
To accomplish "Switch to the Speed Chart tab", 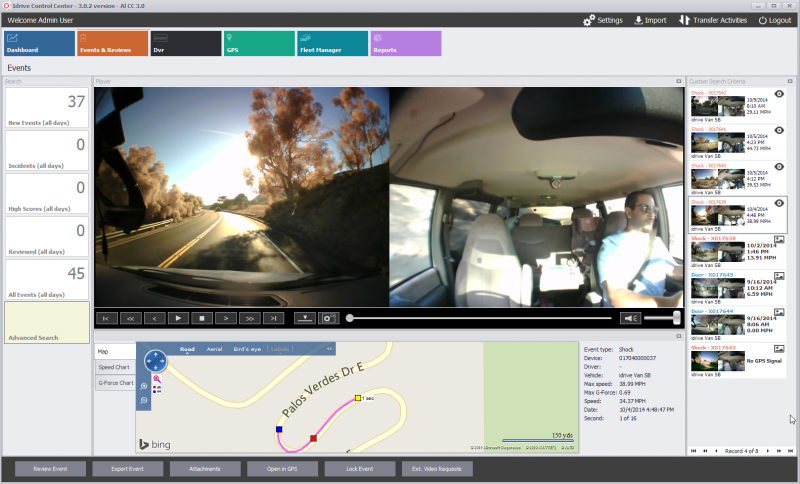I will tap(114, 367).
